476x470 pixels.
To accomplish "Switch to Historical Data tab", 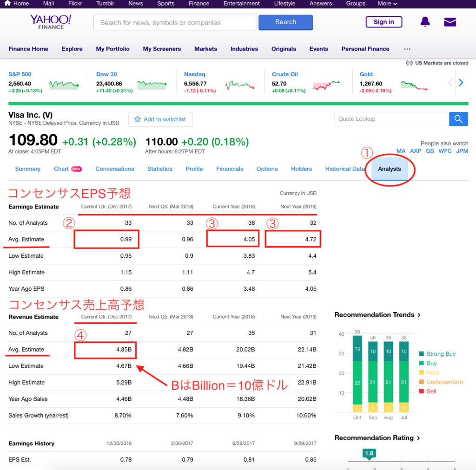I will pos(345,169).
